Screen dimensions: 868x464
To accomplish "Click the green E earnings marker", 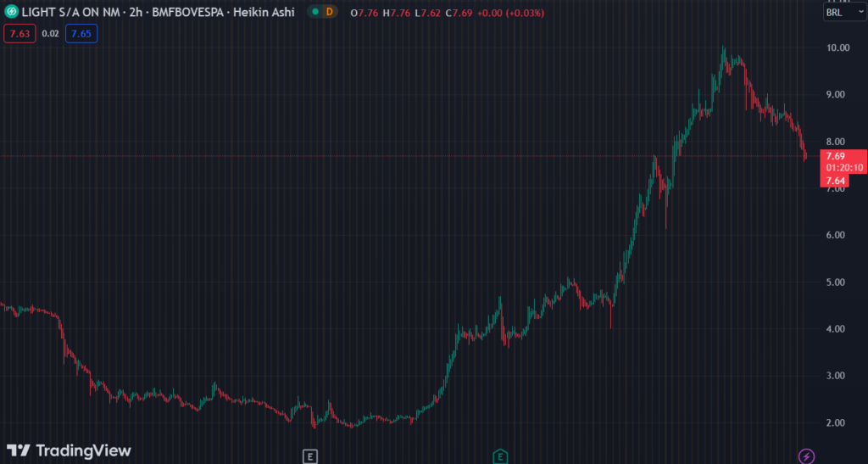I will (x=500, y=457).
